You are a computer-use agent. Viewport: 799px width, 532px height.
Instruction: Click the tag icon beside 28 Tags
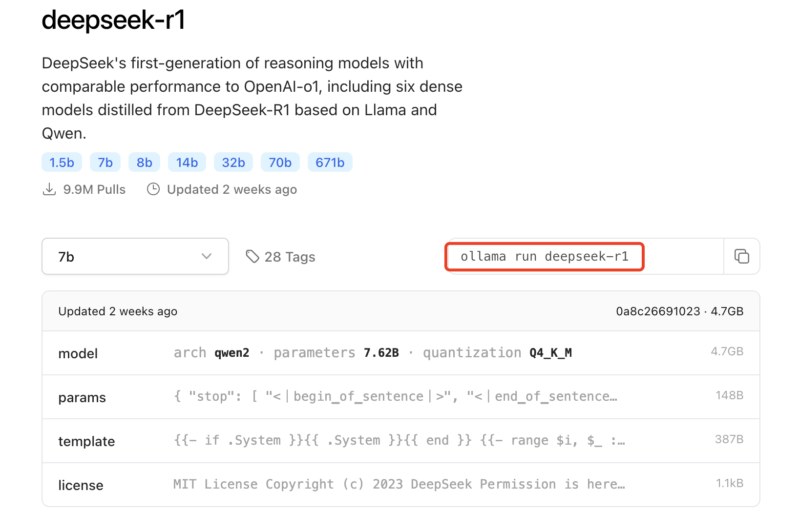point(252,256)
